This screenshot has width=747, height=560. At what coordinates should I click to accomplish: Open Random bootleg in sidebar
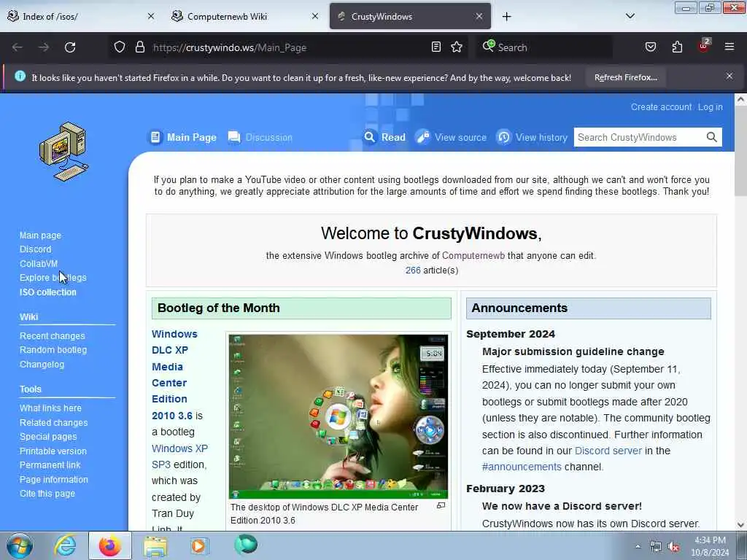53,349
